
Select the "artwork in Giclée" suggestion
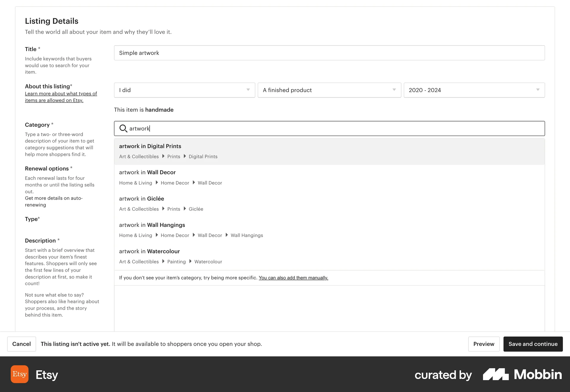(x=142, y=198)
